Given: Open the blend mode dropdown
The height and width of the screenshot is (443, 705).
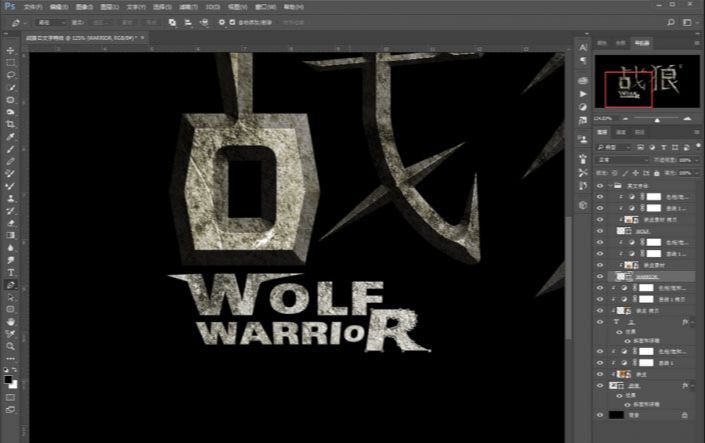Looking at the screenshot, I should coord(622,160).
